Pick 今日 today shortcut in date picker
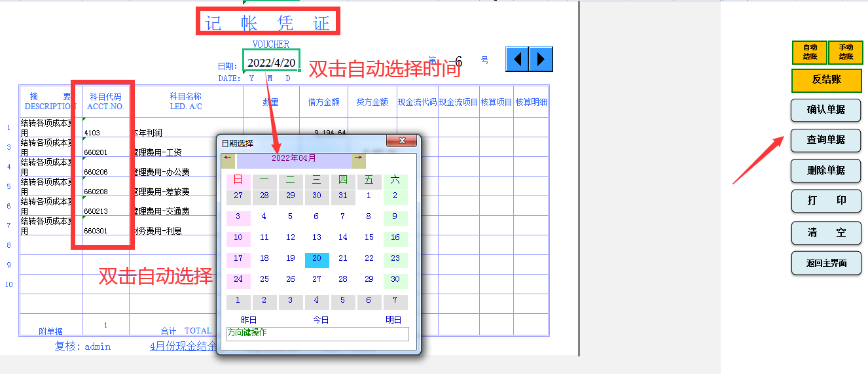 (321, 320)
